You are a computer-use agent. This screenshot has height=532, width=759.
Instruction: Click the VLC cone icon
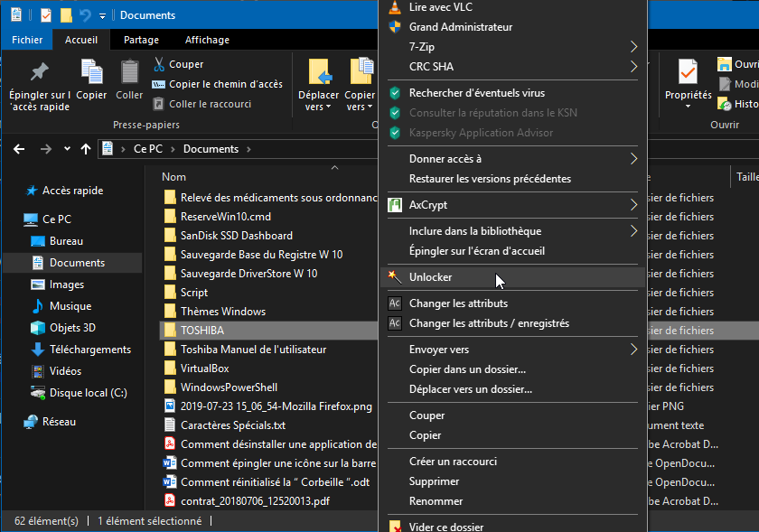tap(394, 7)
